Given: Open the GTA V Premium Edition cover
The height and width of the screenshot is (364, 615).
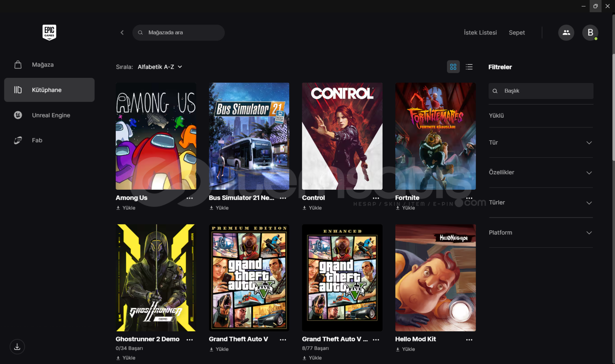Looking at the screenshot, I should pos(249,278).
